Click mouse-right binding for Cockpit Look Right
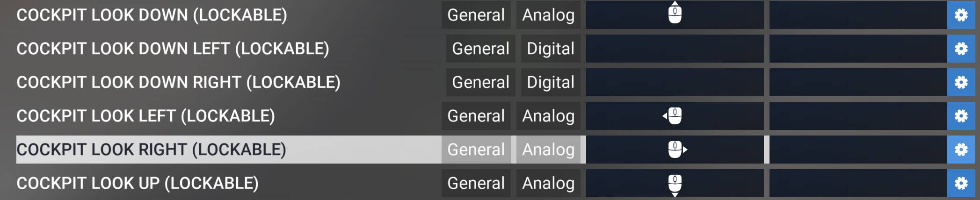 pyautogui.click(x=677, y=150)
